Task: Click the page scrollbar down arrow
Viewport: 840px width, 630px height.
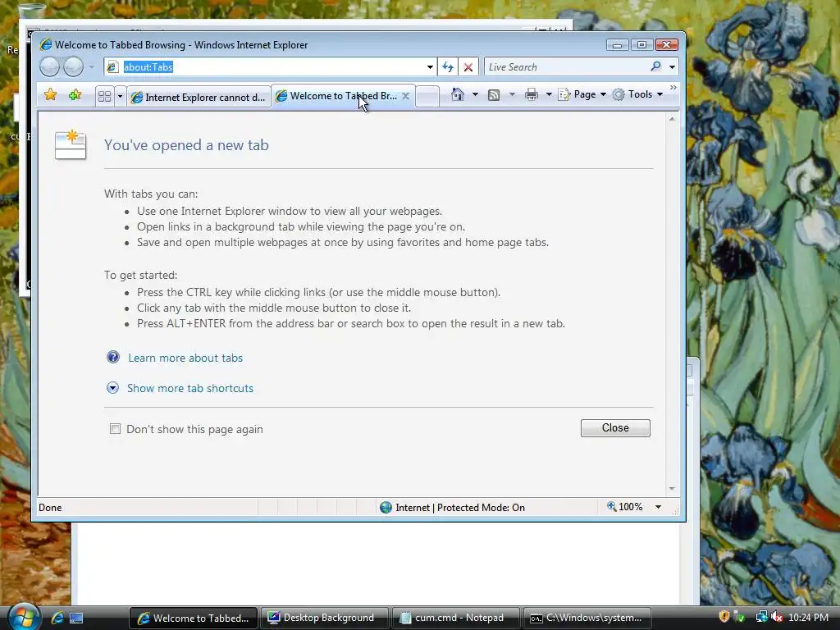Action: coord(672,489)
